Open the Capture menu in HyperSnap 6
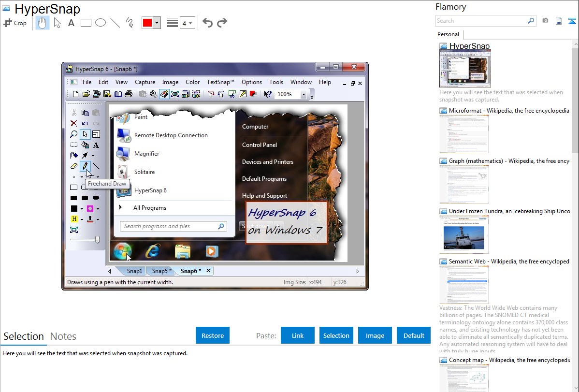The width and height of the screenshot is (579, 392). point(145,82)
